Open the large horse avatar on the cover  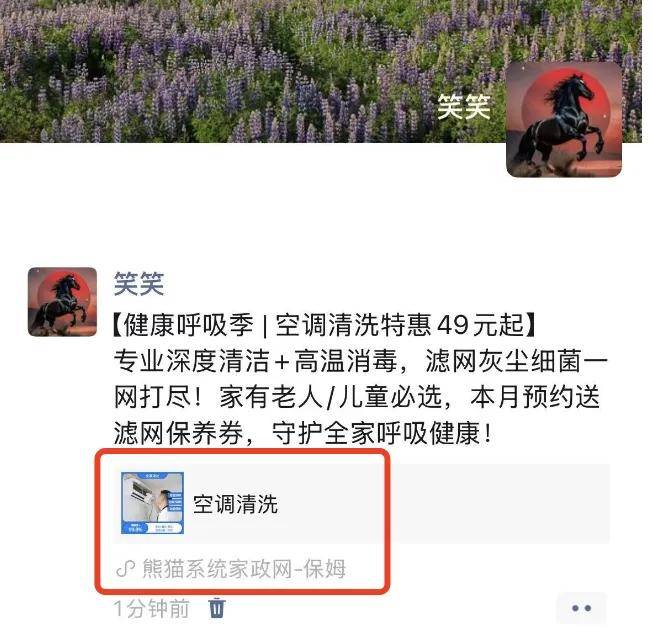[564, 120]
